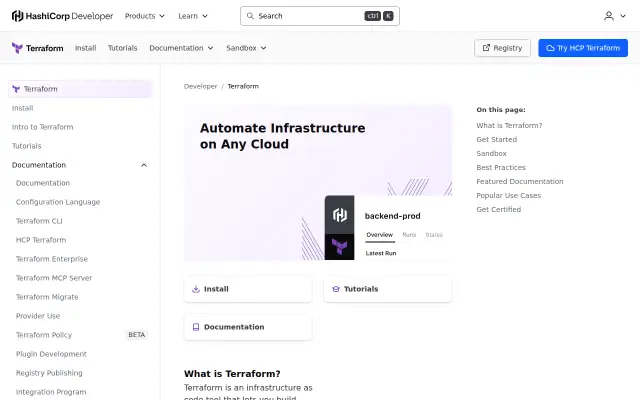The width and height of the screenshot is (640, 400).
Task: Jump to Sandbox section link
Action: pyautogui.click(x=491, y=153)
